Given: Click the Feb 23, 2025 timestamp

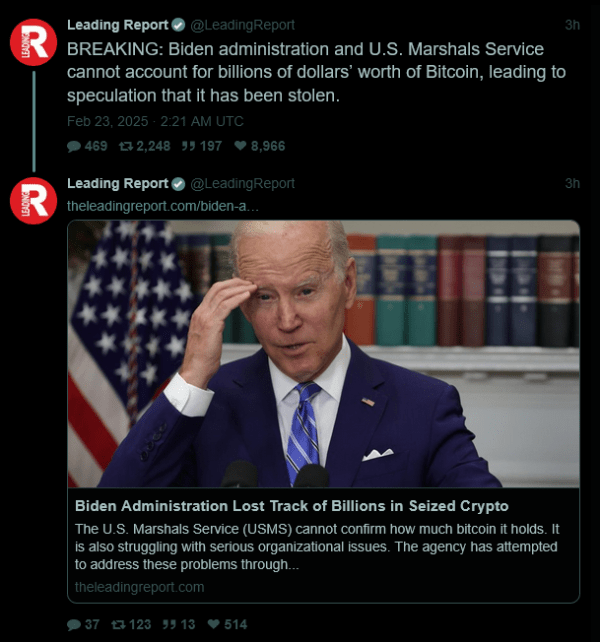Looking at the screenshot, I should (155, 122).
